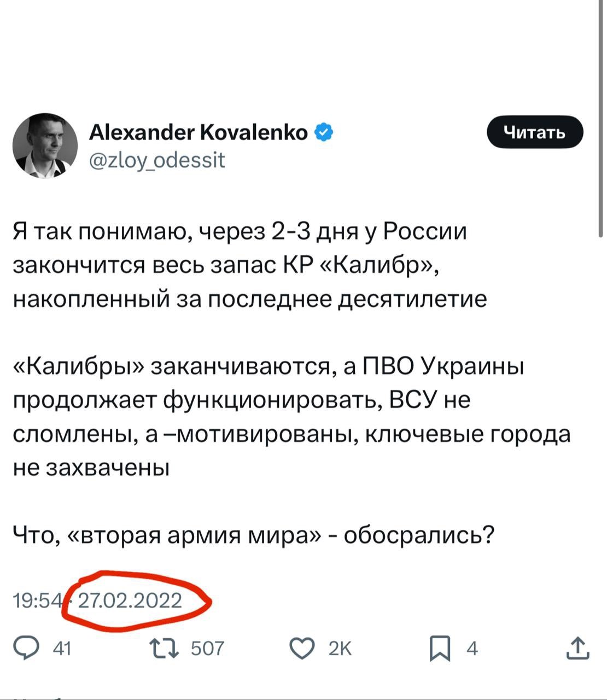Bookmark the tweet with the bookmark icon
Image resolution: width=607 pixels, height=700 pixels.
pos(440,649)
